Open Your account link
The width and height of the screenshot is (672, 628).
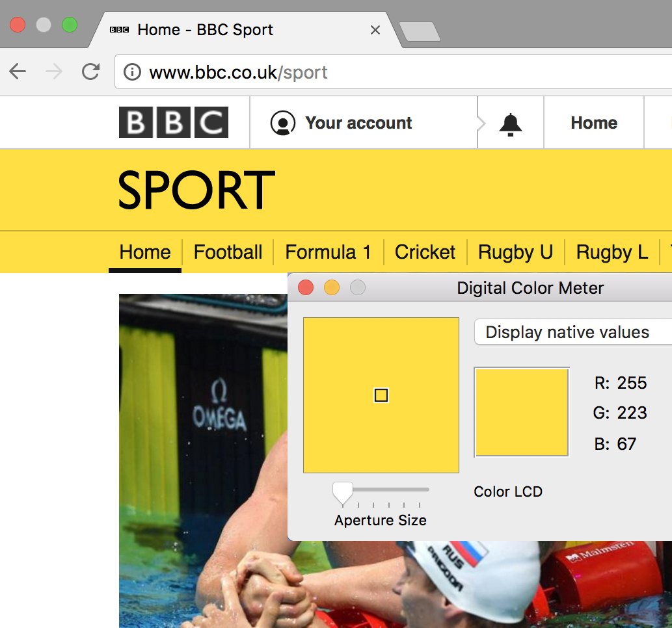pyautogui.click(x=358, y=123)
